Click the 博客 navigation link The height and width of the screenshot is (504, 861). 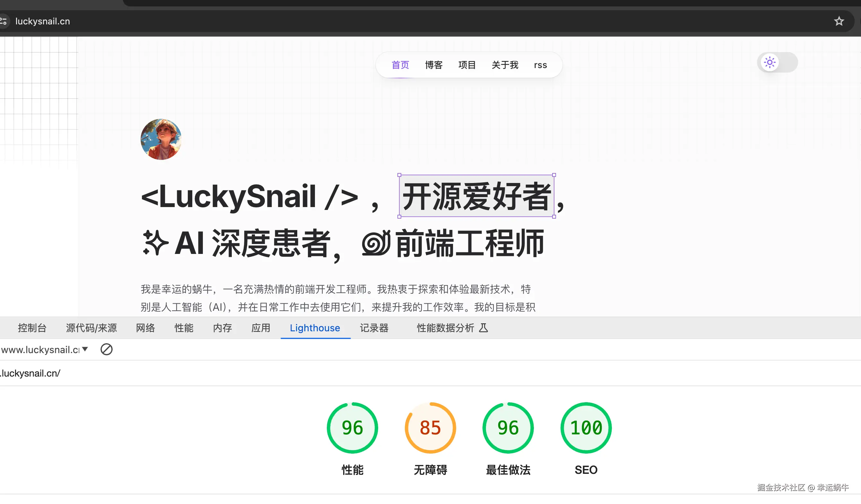pyautogui.click(x=434, y=65)
